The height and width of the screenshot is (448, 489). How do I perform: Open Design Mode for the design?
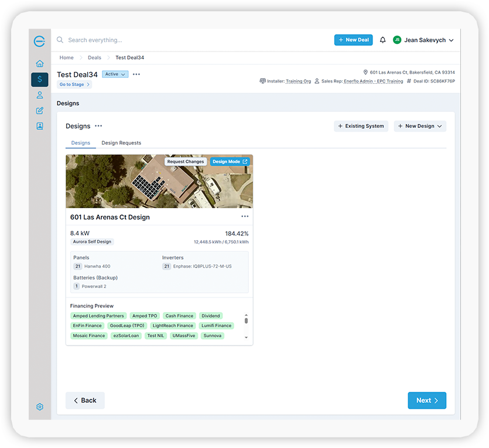230,161
